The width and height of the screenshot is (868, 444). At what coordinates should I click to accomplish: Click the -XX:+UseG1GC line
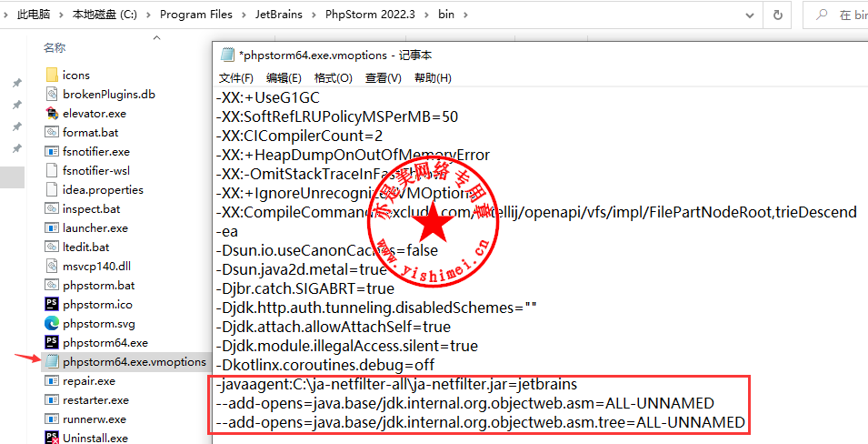point(268,97)
